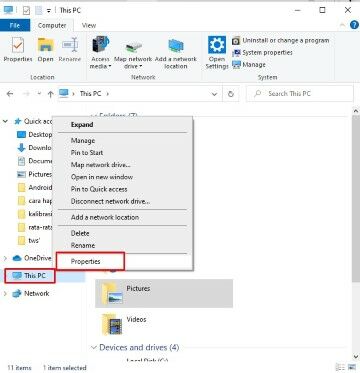
Task: Open Customize Quick Access Toolbar dropdown
Action: [49, 11]
